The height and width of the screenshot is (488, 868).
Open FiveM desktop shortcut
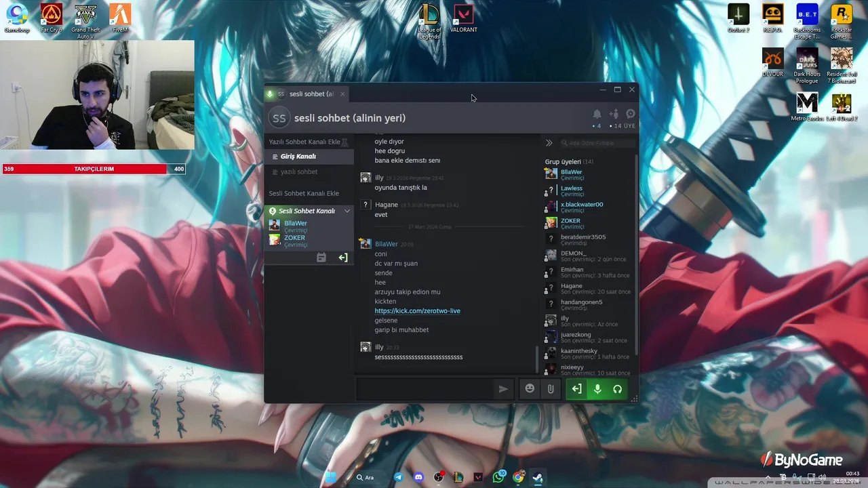point(120,18)
